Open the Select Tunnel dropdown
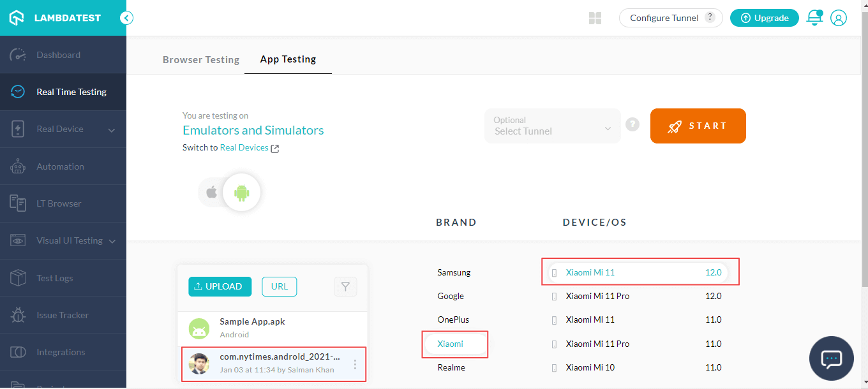The image size is (868, 389). [552, 126]
